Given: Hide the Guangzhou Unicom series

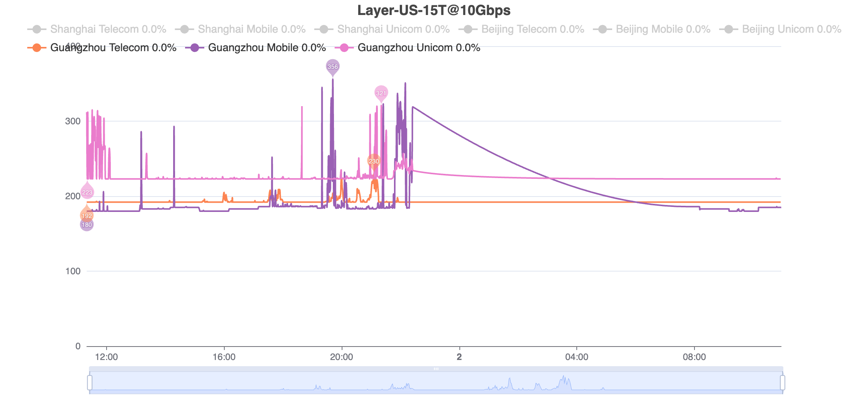Looking at the screenshot, I should pos(408,48).
